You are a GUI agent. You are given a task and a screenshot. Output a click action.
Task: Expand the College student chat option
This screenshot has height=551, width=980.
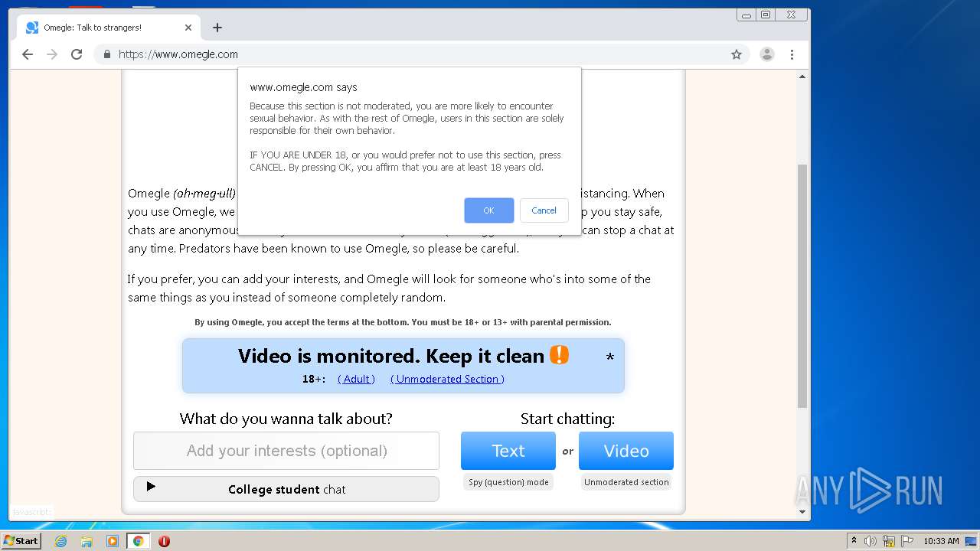[286, 489]
